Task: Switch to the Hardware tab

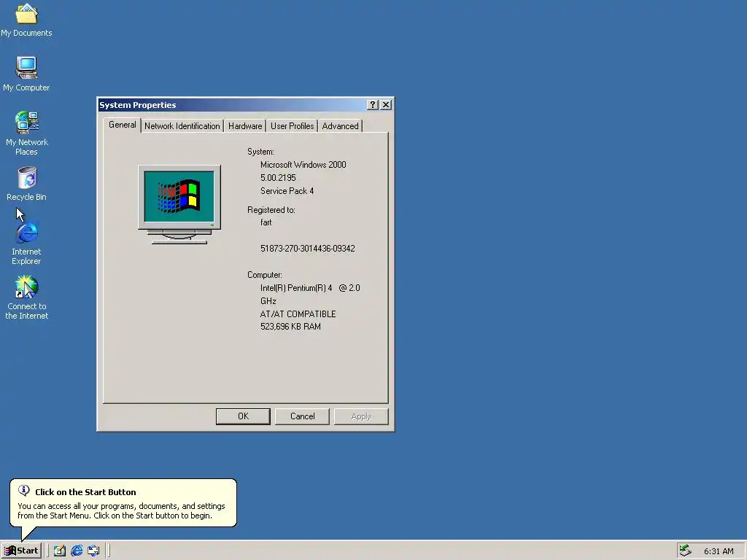Action: click(245, 126)
